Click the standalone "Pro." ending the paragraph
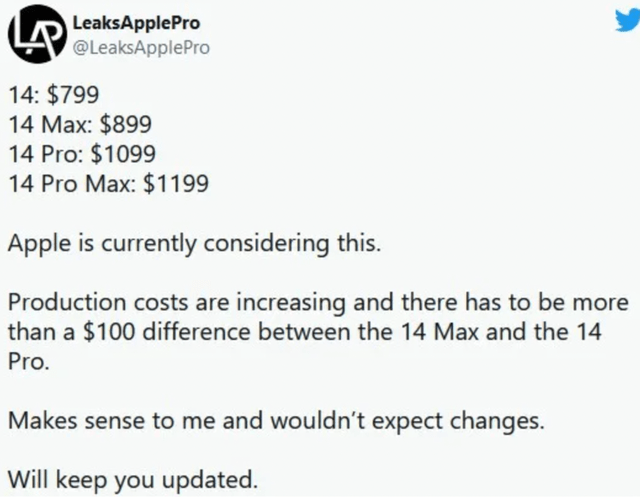 tap(29, 362)
